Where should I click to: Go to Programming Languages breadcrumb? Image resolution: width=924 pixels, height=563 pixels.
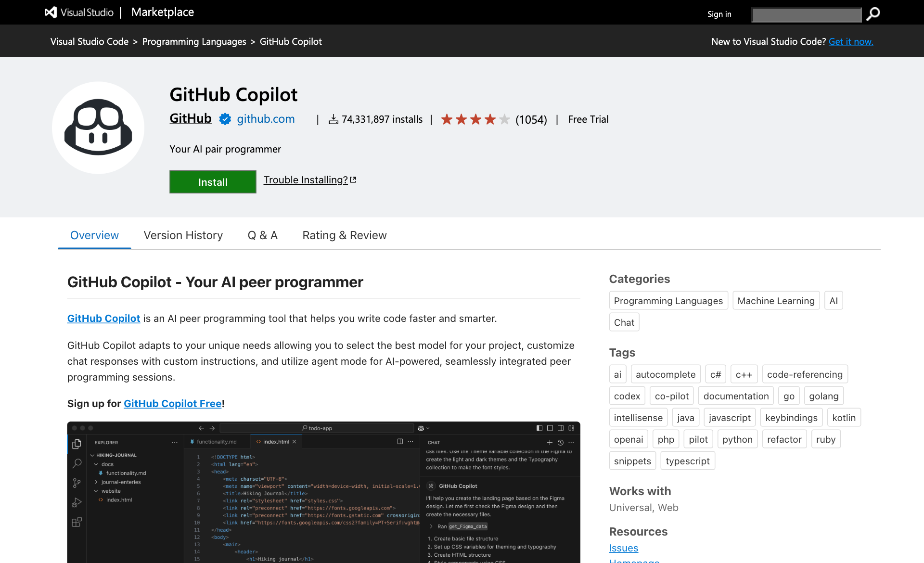194,41
